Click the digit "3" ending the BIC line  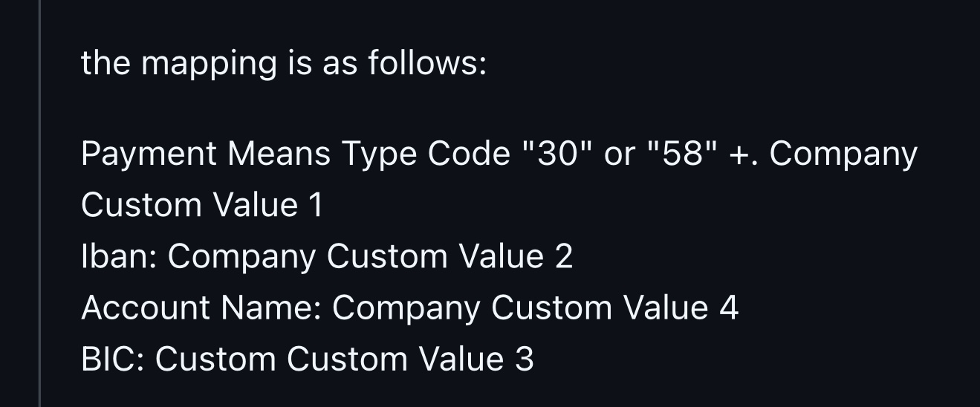525,359
